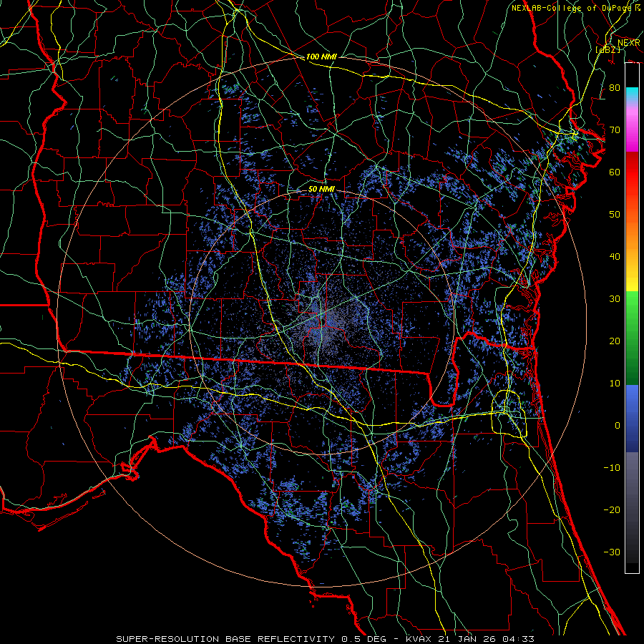Click the 40 value on the color scale
The image size is (644, 644).
pos(615,257)
